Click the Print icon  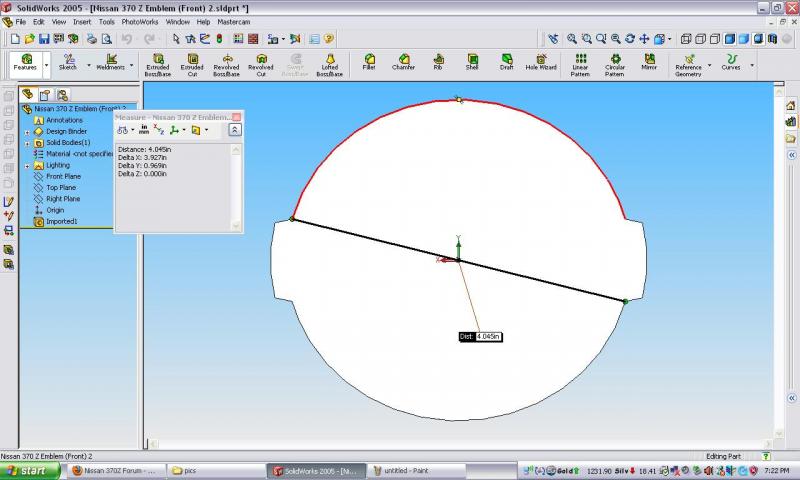(91, 39)
